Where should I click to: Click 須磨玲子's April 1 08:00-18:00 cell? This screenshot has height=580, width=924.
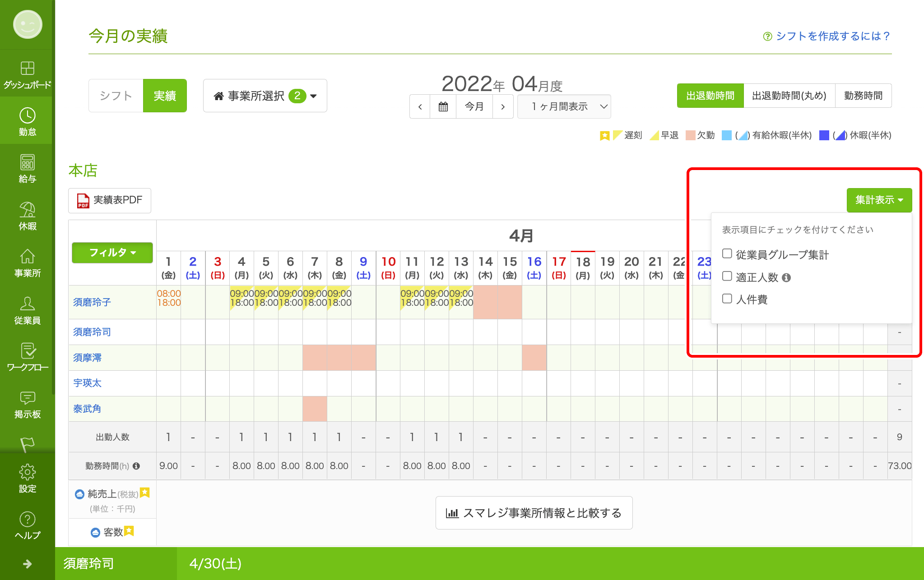click(x=169, y=302)
